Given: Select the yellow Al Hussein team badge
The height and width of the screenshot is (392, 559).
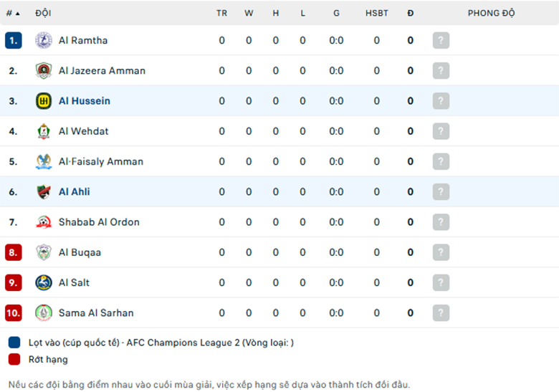Looking at the screenshot, I should click(44, 101).
